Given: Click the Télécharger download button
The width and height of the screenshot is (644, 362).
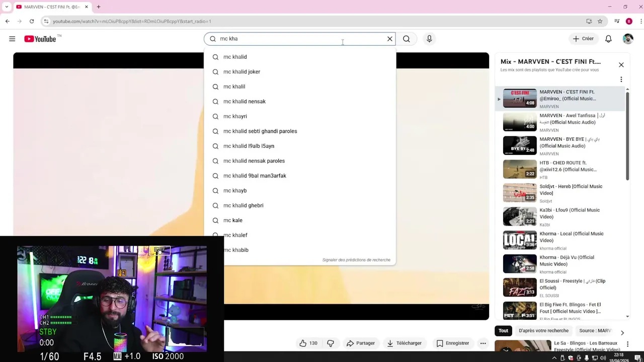Looking at the screenshot, I should (404, 343).
